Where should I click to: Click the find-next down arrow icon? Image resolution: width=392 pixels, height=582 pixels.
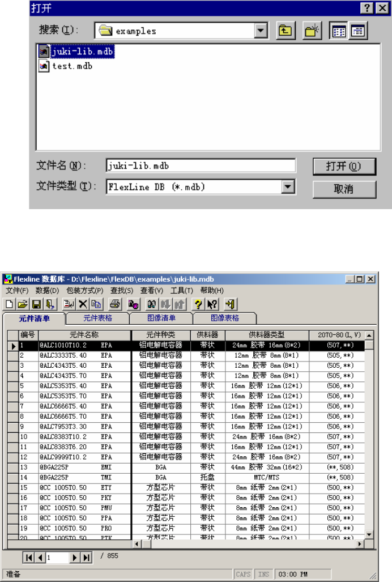(165, 304)
